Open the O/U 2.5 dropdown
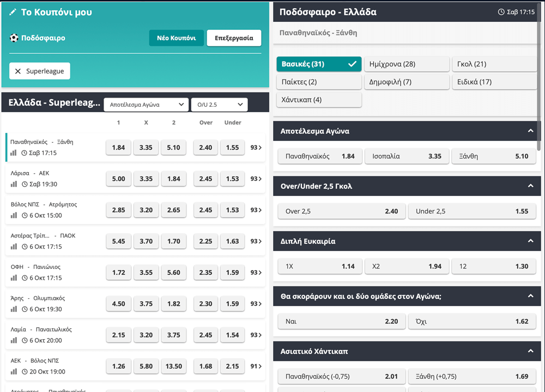The height and width of the screenshot is (392, 545). pos(219,105)
